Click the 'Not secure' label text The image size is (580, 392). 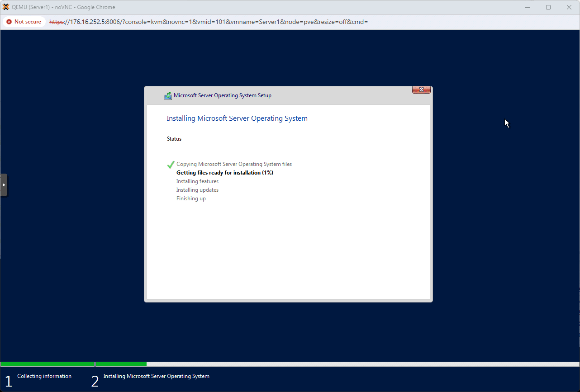click(28, 22)
